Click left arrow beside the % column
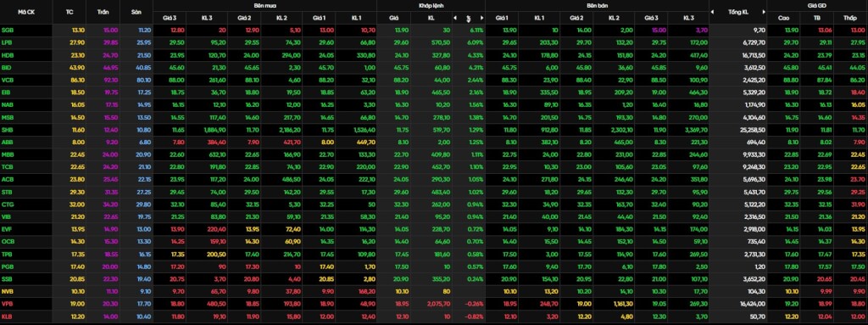The image size is (868, 325). [x=454, y=18]
